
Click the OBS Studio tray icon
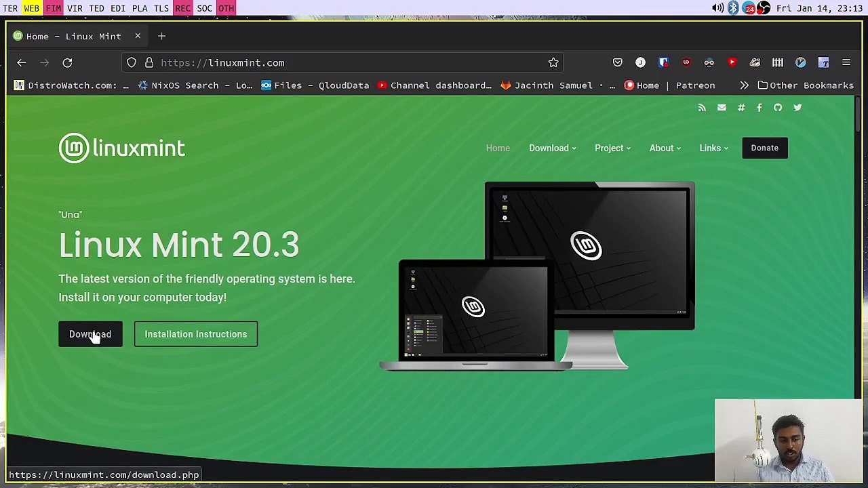coord(764,8)
